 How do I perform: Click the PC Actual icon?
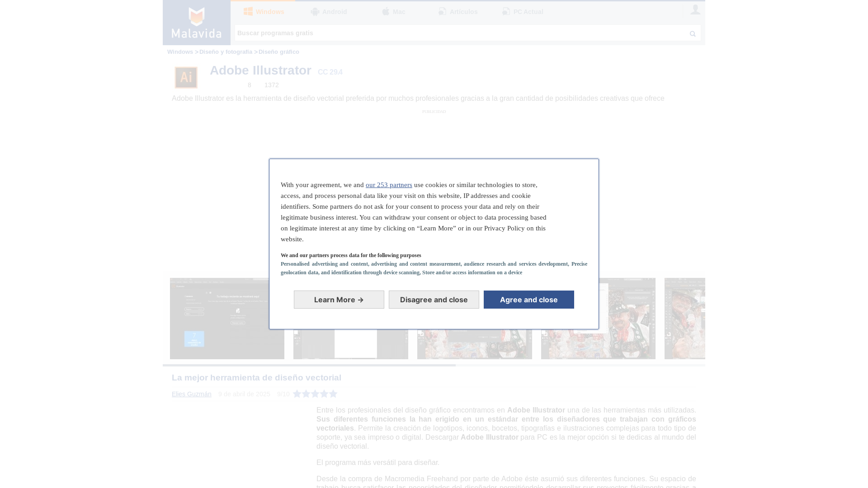point(506,11)
